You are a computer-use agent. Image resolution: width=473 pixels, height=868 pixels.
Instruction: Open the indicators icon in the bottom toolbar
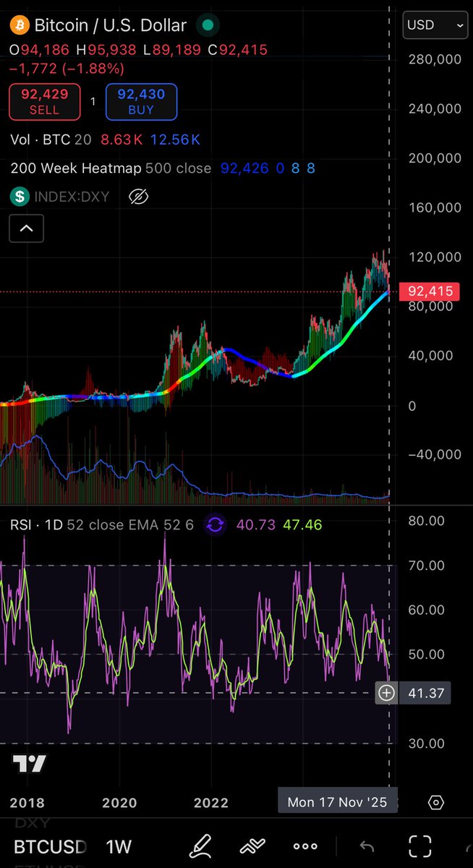pos(251,845)
